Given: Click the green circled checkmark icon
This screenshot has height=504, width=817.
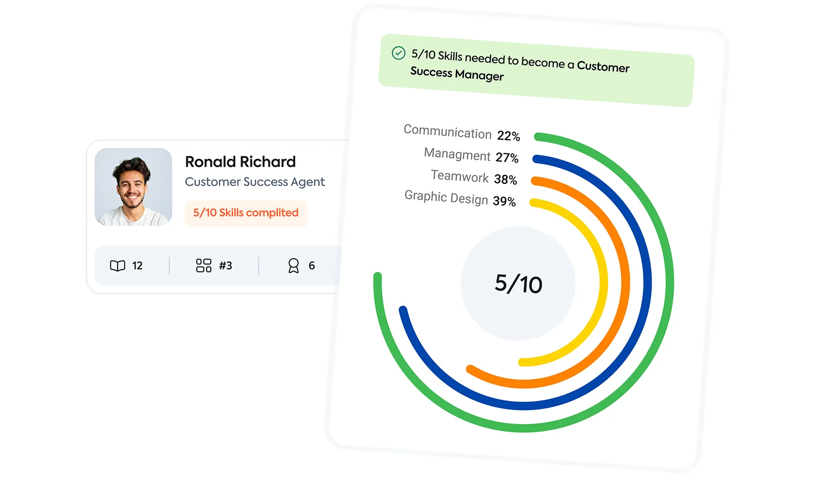Looking at the screenshot, I should point(399,53).
